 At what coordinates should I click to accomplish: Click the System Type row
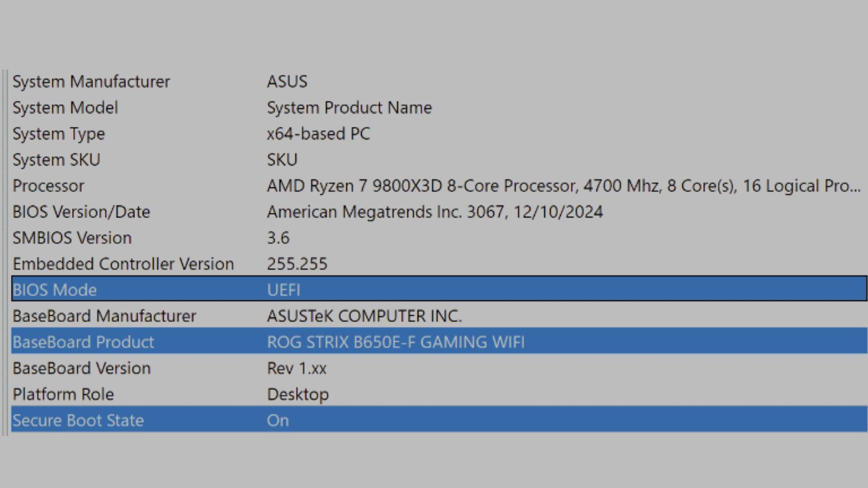click(x=58, y=134)
